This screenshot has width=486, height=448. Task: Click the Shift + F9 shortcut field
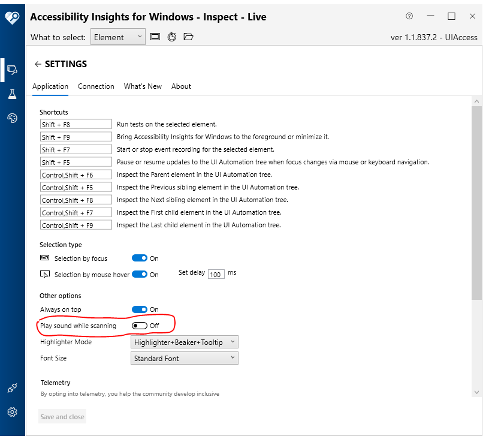pos(76,137)
